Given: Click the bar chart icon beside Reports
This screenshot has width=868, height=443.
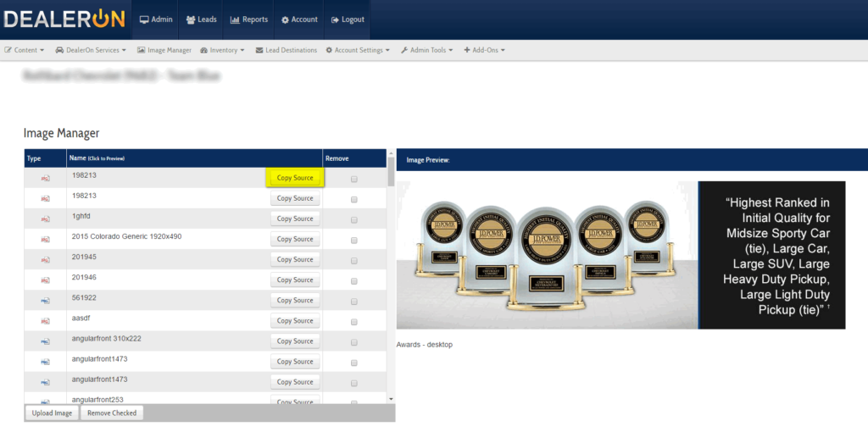Looking at the screenshot, I should [x=235, y=20].
